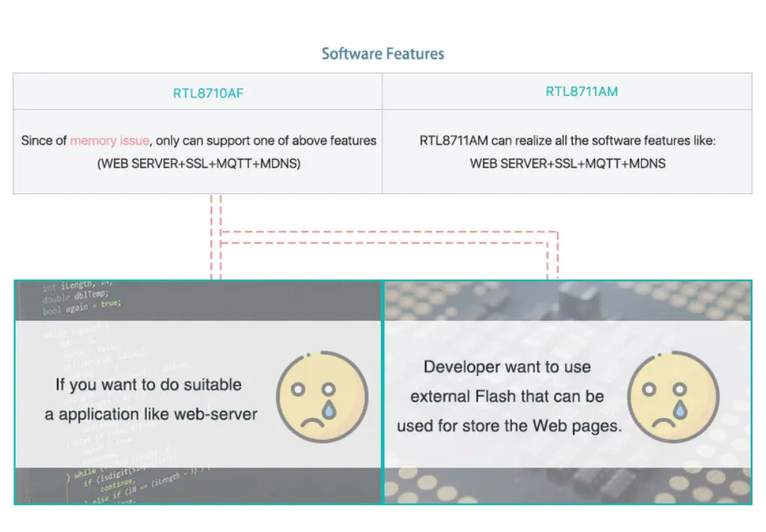Click the blue teardrop on left emoji
The image size is (766, 532).
click(x=329, y=409)
